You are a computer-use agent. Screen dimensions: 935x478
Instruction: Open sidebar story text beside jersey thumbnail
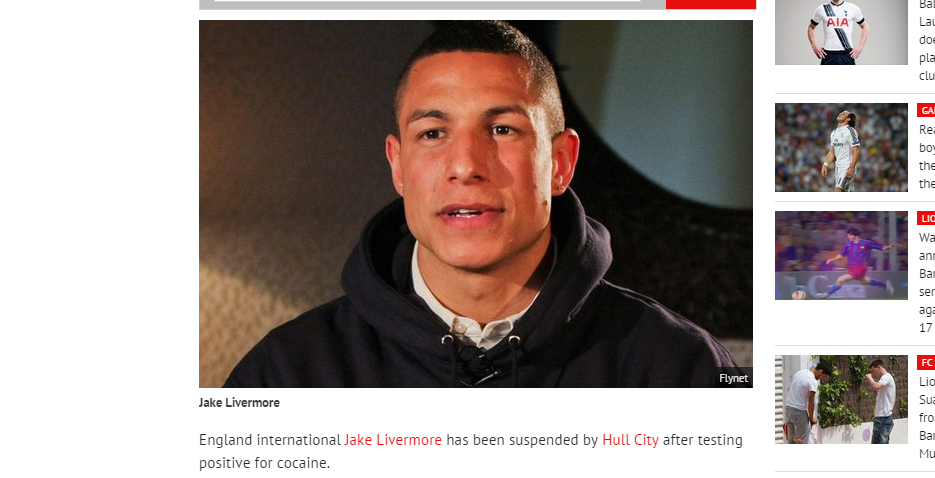click(927, 41)
